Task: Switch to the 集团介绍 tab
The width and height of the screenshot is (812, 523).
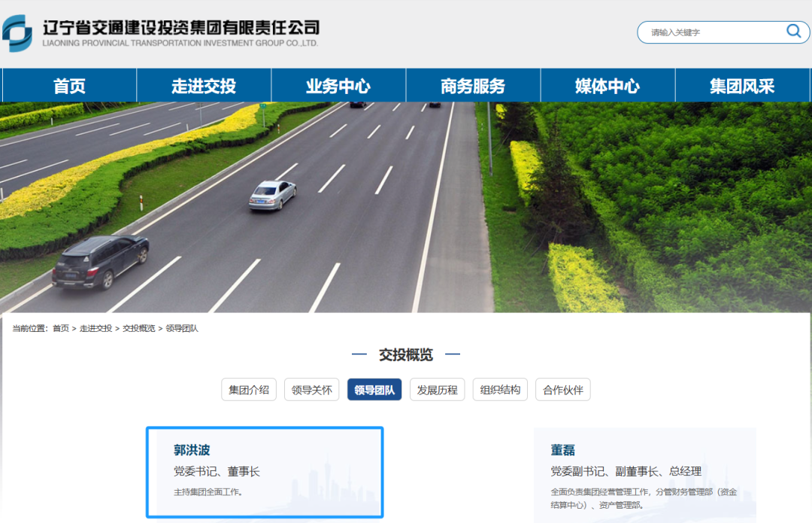Action: point(249,390)
